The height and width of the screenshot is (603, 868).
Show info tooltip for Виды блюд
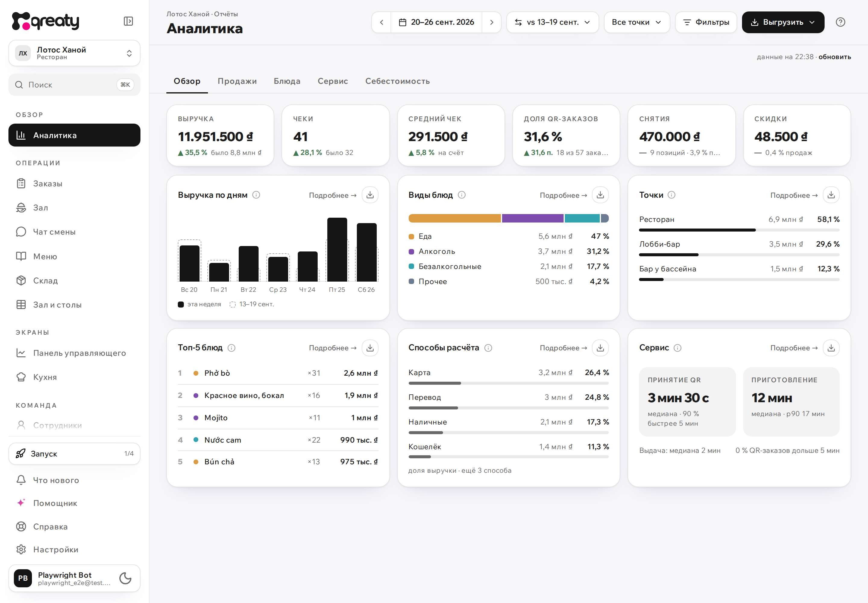461,195
